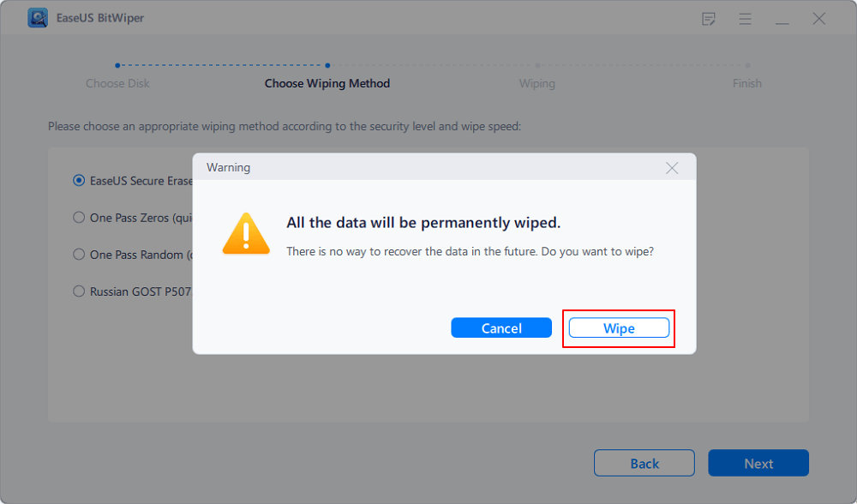Viewport: 857px width, 504px height.
Task: Jump to the Choose Disk step
Action: [x=117, y=83]
